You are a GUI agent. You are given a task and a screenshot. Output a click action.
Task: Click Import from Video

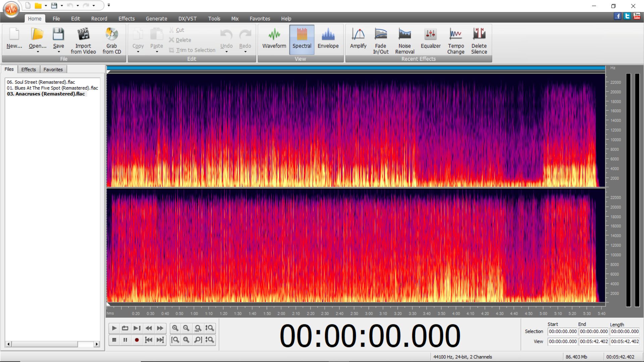click(83, 39)
